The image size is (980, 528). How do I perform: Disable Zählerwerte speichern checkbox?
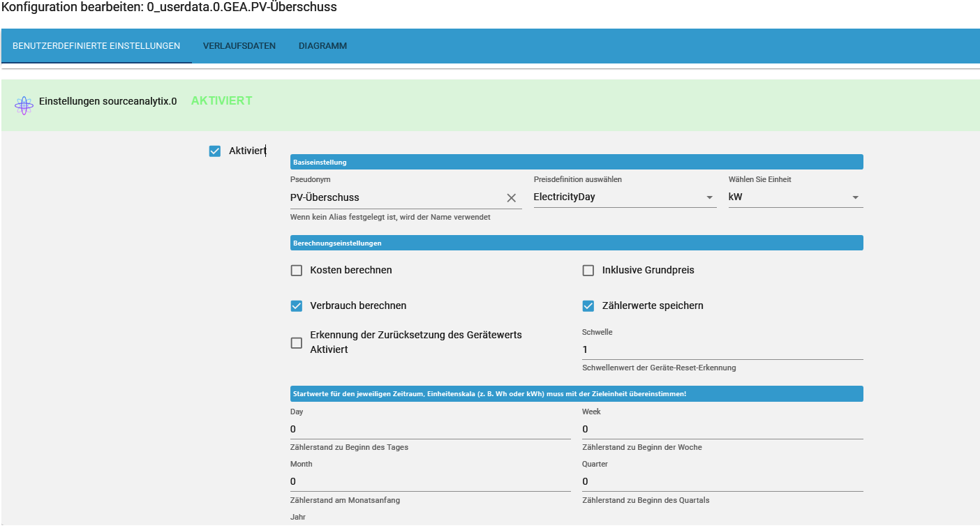(588, 306)
